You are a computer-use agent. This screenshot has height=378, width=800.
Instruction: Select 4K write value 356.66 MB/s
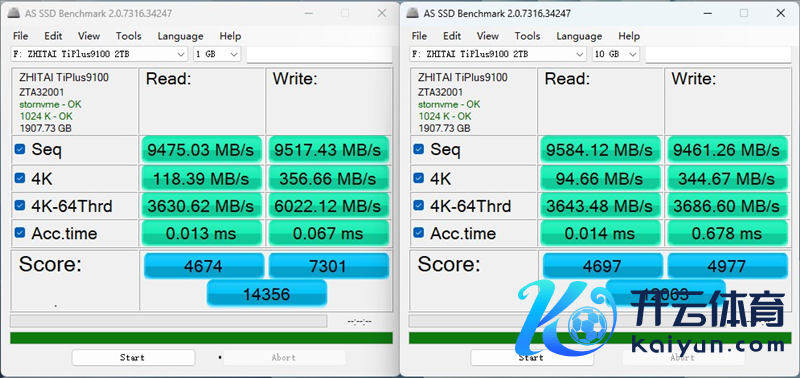click(x=328, y=179)
